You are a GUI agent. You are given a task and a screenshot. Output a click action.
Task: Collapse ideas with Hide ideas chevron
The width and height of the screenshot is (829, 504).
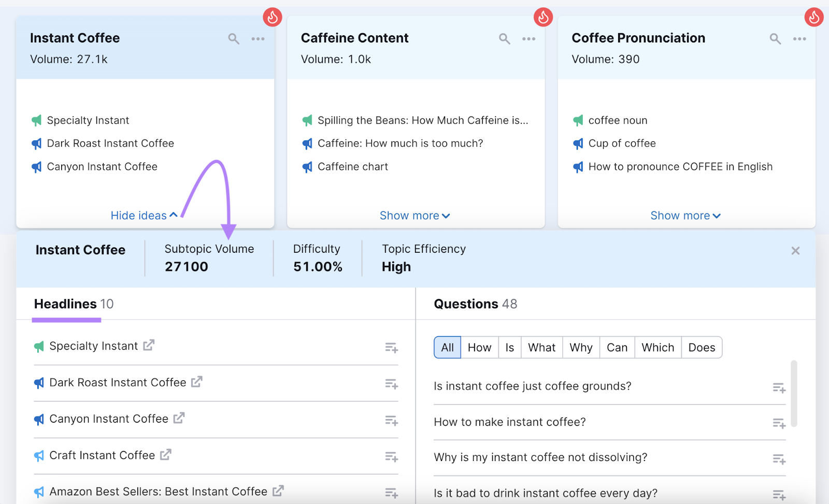(x=144, y=215)
